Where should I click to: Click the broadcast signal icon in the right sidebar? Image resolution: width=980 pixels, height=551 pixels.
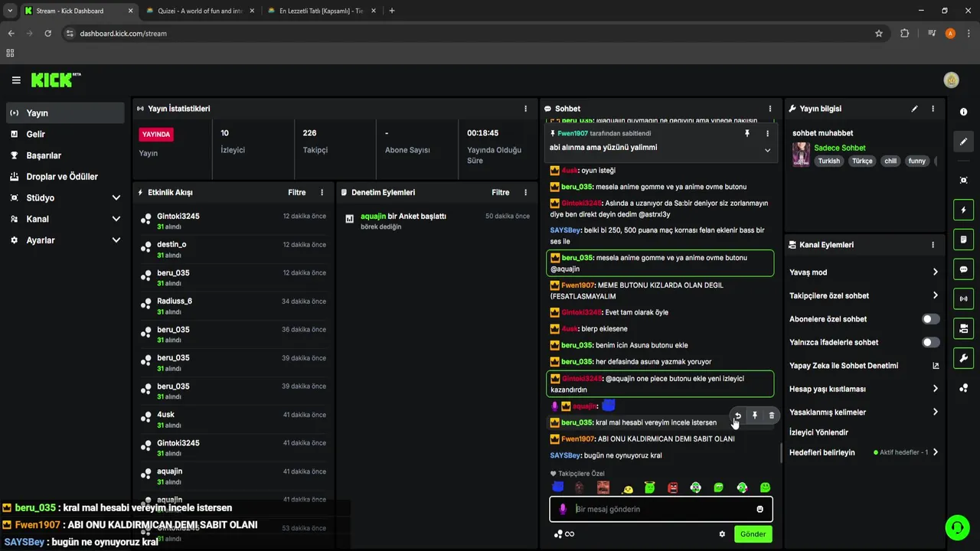pyautogui.click(x=963, y=298)
